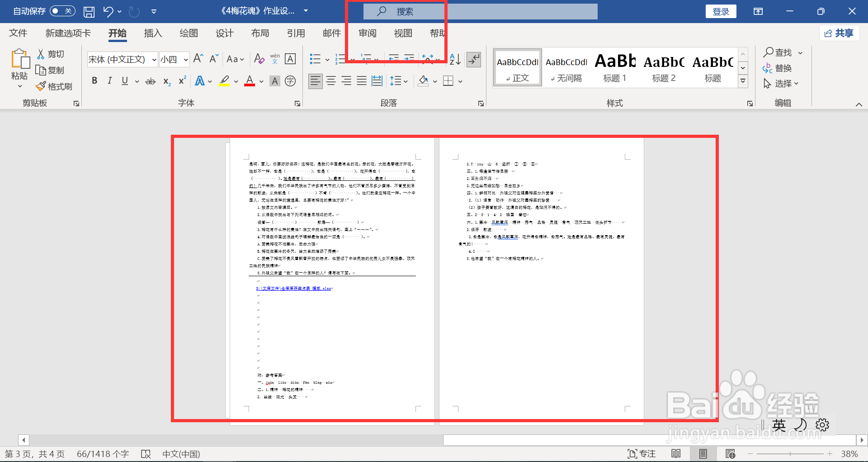Screen dimensions: 868x462
Task: Click the Undo arrow icon
Action: pyautogui.click(x=108, y=11)
